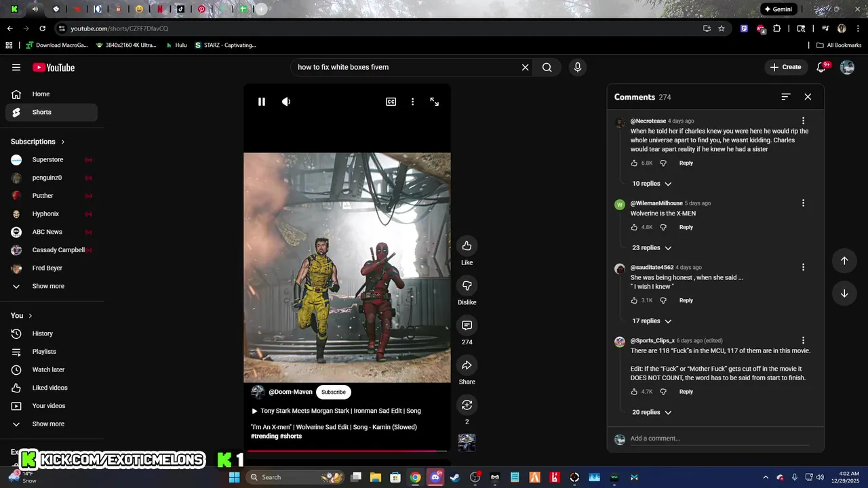The width and height of the screenshot is (868, 488).
Task: Expand 10 replies
Action: pos(652,184)
